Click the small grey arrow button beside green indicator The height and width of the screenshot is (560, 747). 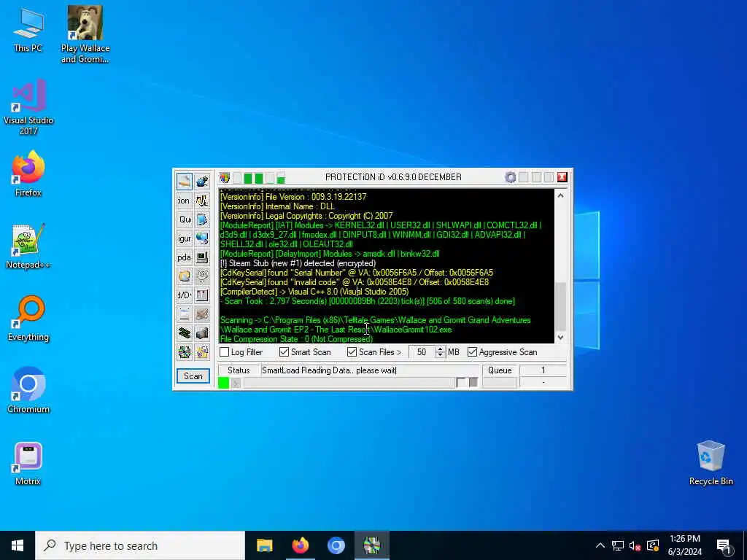pos(236,382)
